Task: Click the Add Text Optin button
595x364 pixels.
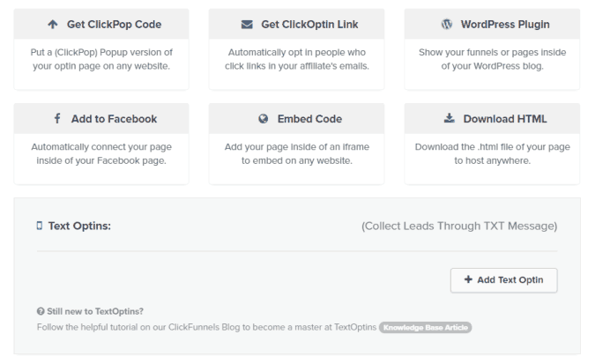Action: [504, 280]
